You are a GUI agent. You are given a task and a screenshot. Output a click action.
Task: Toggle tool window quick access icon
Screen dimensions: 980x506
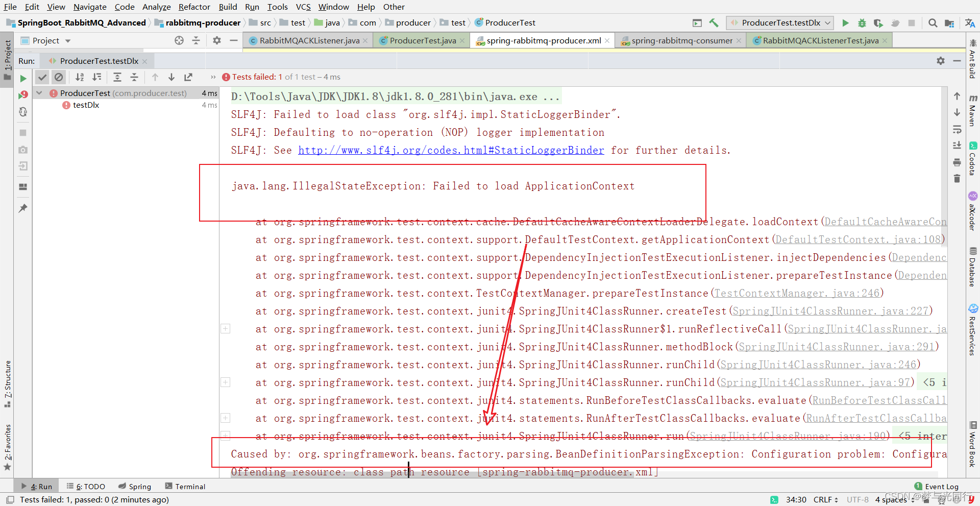10,499
